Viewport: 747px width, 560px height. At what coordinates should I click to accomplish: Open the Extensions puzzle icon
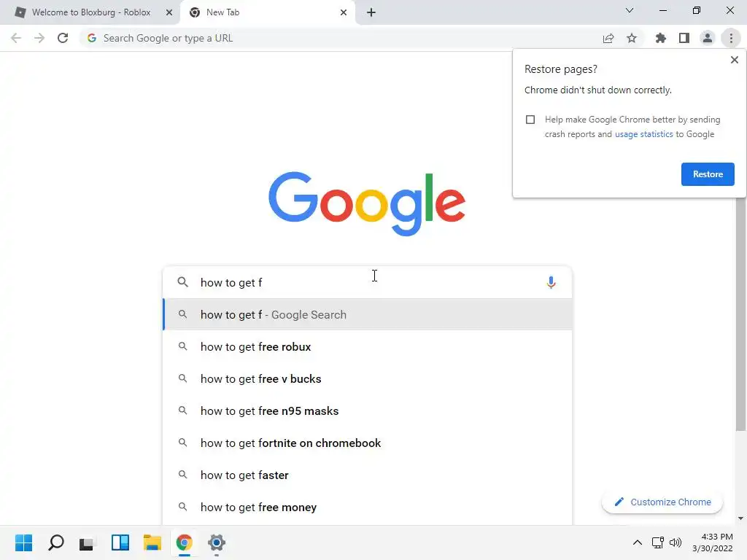[x=661, y=38]
